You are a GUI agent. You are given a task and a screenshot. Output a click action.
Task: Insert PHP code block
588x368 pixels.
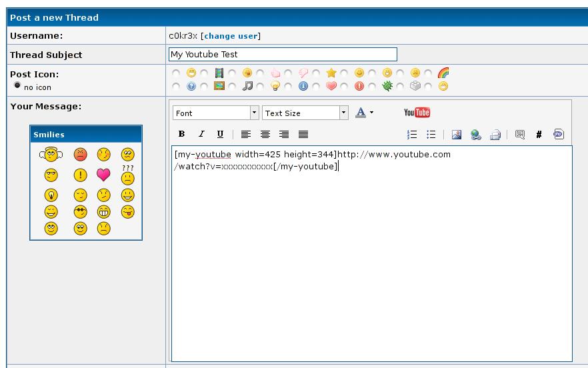[x=559, y=134]
